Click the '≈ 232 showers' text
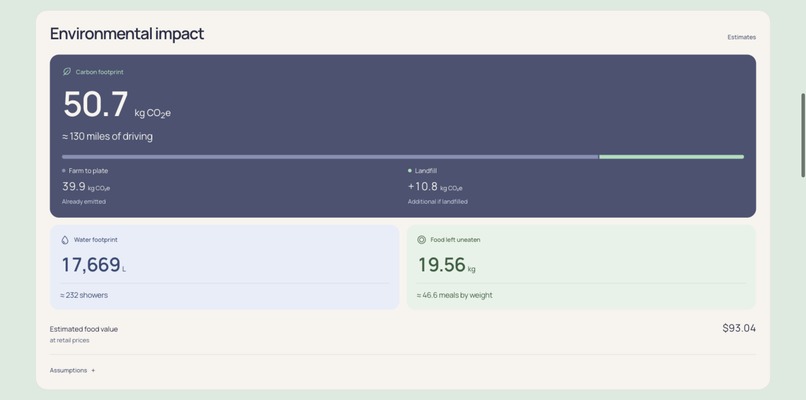Image resolution: width=806 pixels, height=400 pixels. click(x=84, y=295)
